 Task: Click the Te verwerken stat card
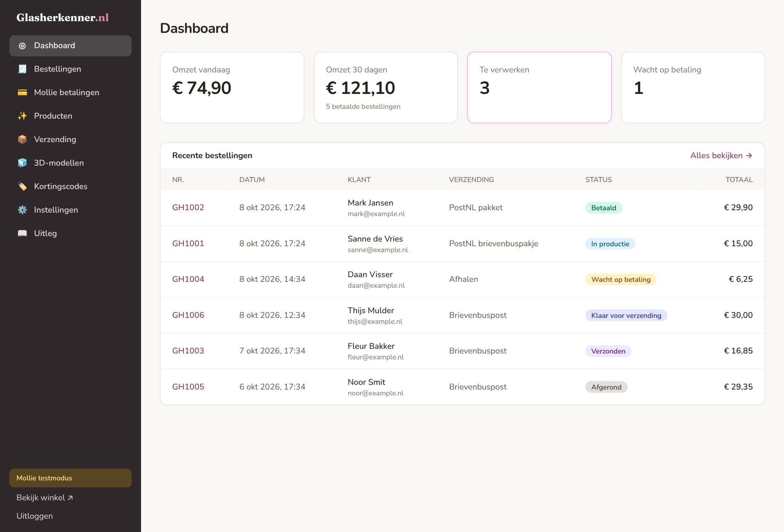(540, 87)
